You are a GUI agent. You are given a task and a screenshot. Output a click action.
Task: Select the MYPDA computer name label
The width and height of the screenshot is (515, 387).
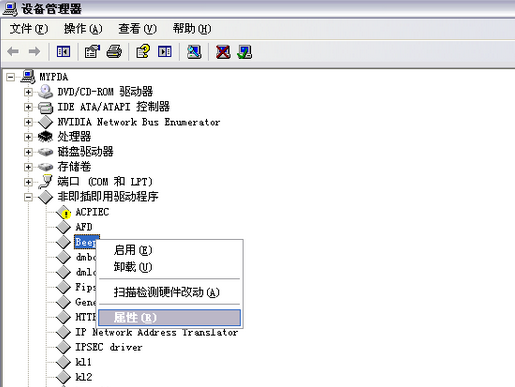click(54, 77)
